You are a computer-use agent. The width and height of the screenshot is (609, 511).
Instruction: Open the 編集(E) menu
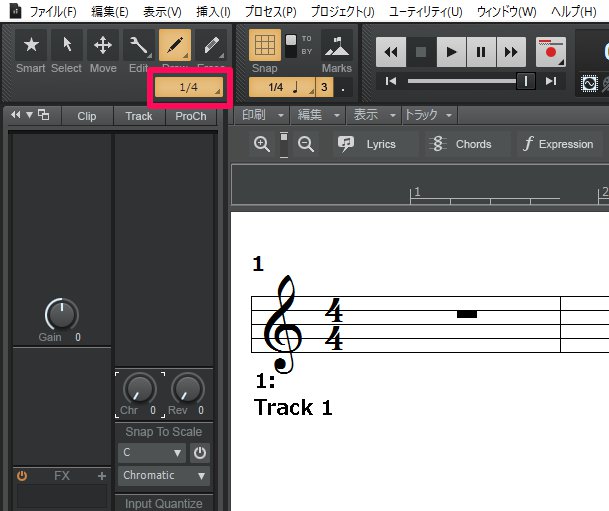click(110, 12)
